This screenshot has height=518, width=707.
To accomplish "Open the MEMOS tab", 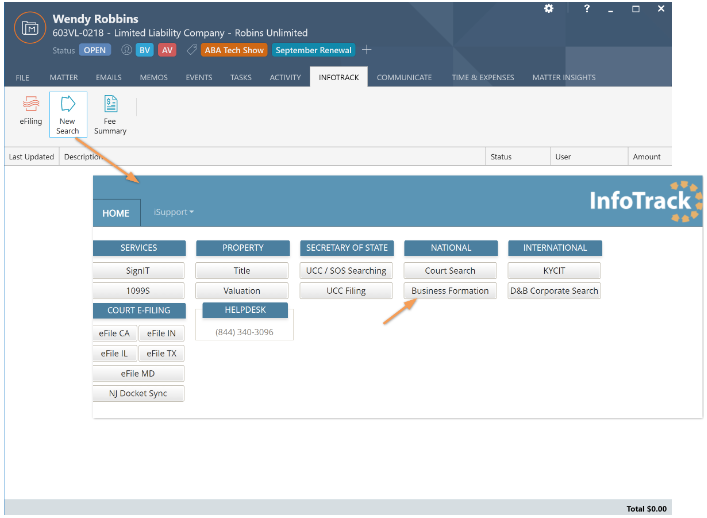I will coord(153,78).
